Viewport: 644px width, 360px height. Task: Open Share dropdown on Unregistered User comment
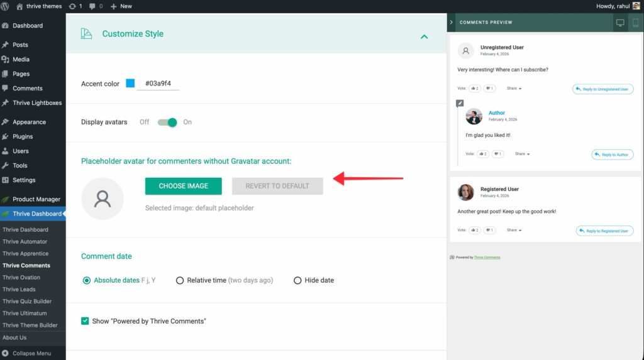point(514,89)
